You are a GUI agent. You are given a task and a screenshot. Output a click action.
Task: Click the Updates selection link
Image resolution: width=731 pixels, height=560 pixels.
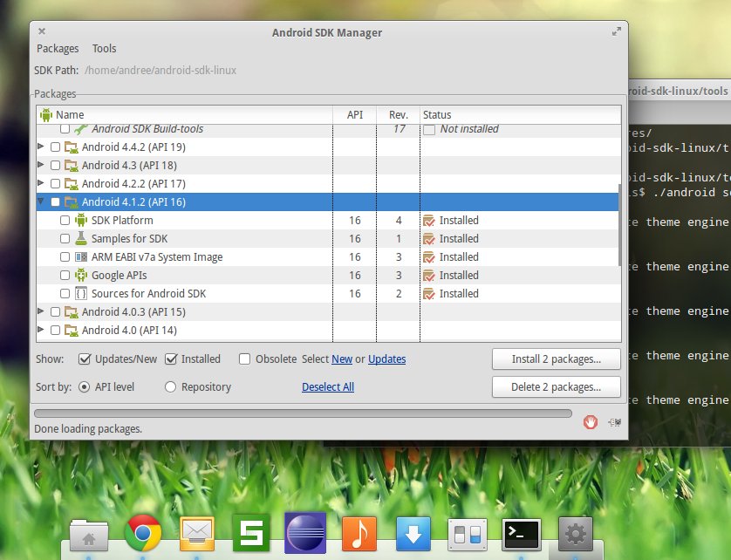tap(387, 359)
